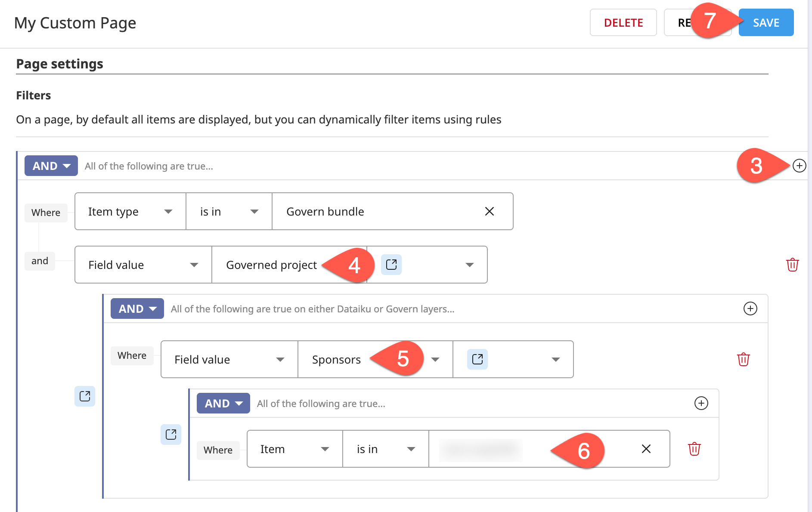Screen dimensions: 812x512
Task: Click the external link icon beside the innermost group
Action: pyautogui.click(x=170, y=435)
